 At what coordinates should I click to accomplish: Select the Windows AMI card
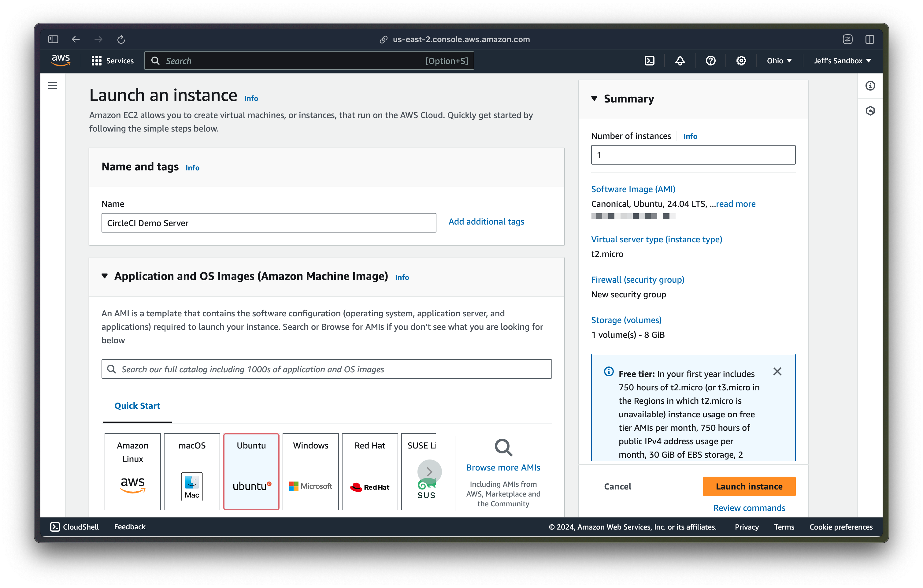[x=310, y=471]
